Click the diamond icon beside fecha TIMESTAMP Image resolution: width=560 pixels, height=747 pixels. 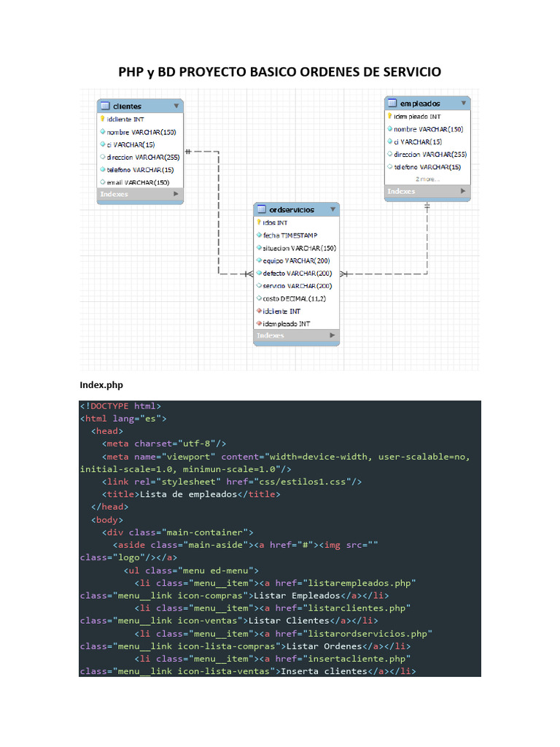259,235
